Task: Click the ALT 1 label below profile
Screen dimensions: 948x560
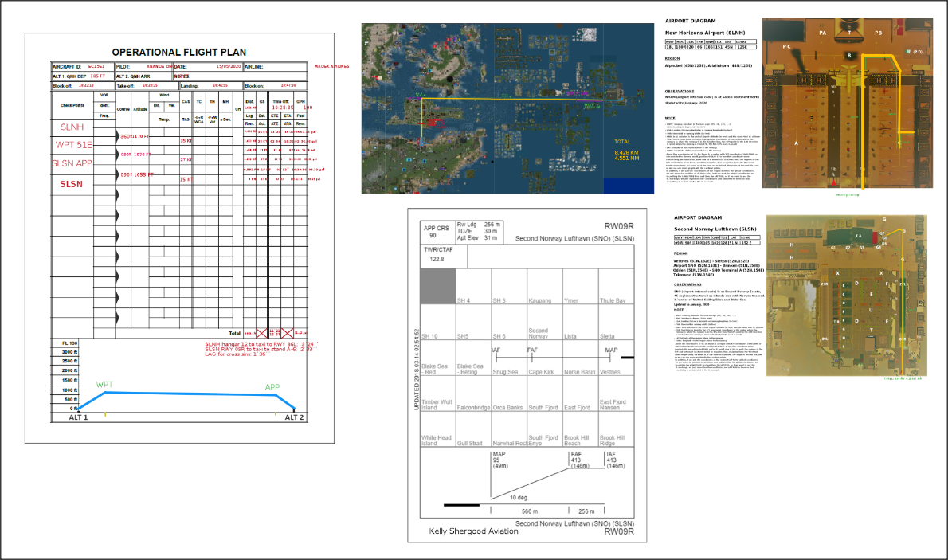Action: coord(78,417)
